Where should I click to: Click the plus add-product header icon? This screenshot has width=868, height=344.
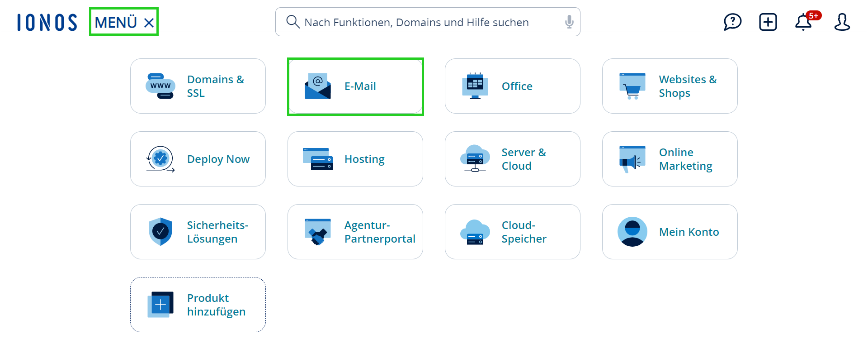click(x=768, y=22)
